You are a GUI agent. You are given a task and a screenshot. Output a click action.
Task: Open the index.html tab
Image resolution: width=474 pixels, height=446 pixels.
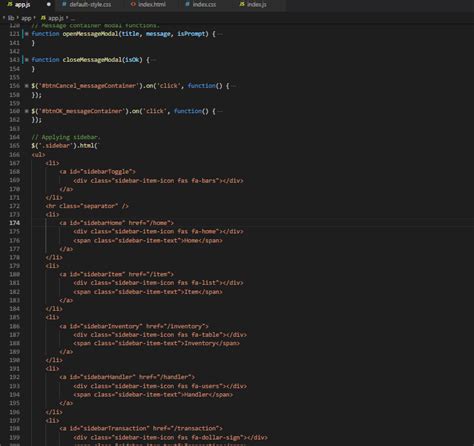[148, 5]
